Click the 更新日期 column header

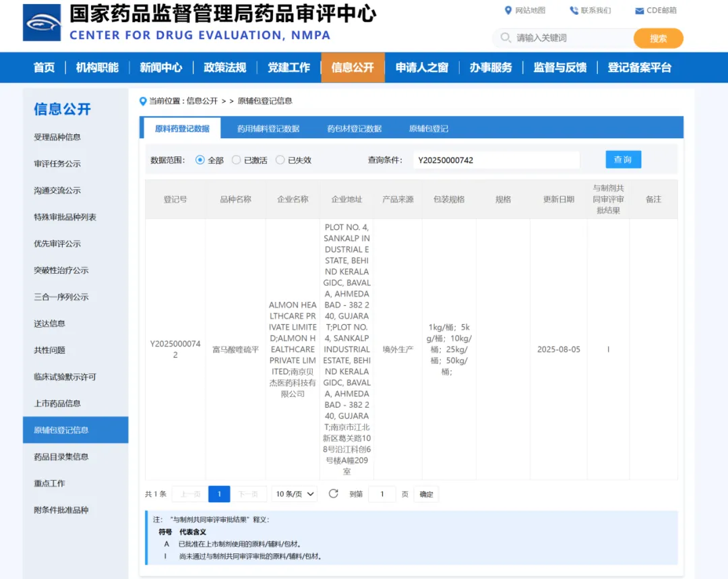coord(559,200)
